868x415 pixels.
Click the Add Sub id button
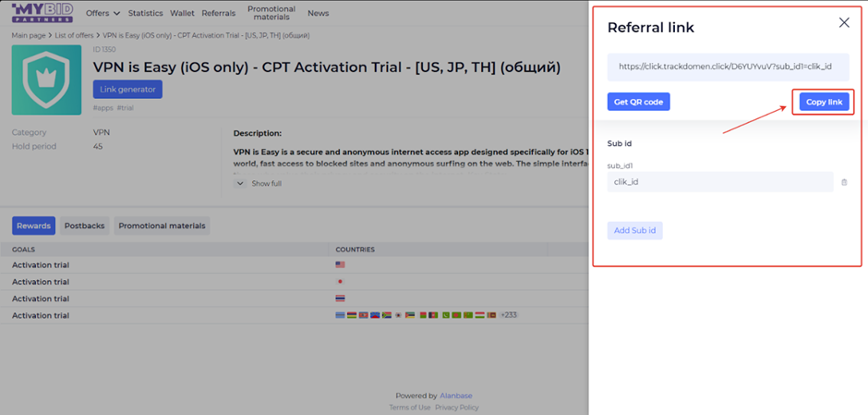[635, 230]
